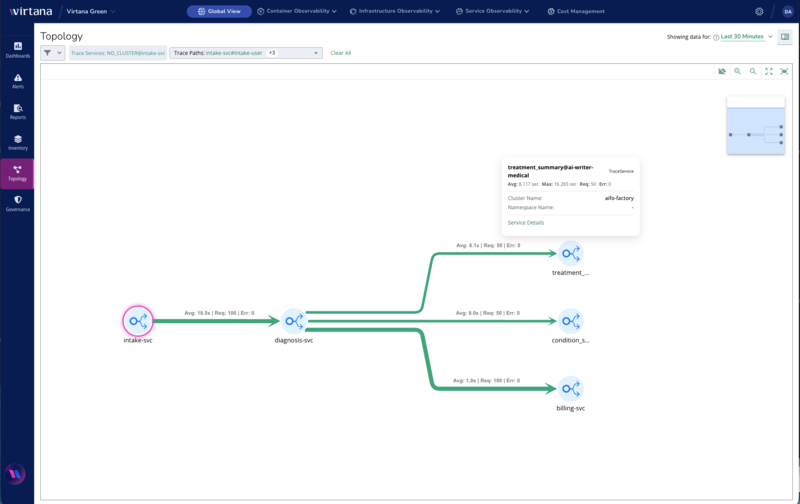This screenshot has height=504, width=800.
Task: Open the filter funnel dropdown
Action: (53, 53)
